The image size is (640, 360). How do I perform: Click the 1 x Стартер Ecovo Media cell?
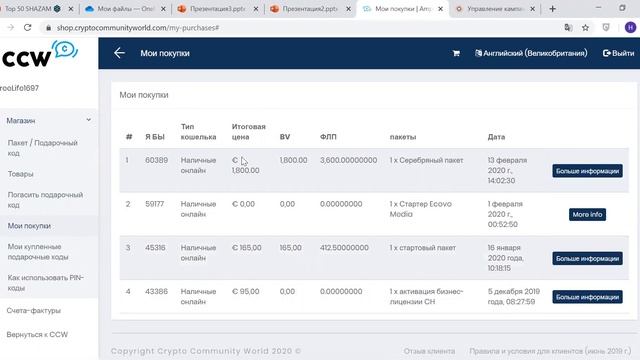(420, 209)
